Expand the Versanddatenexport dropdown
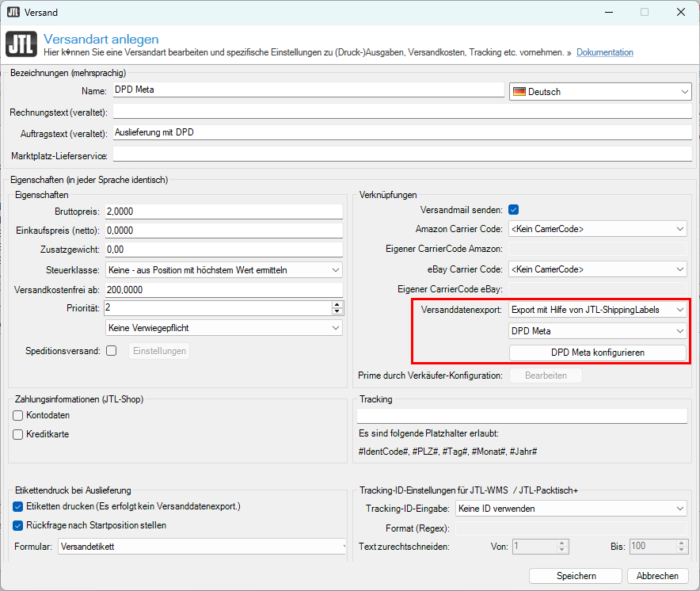This screenshot has width=700, height=591. (x=597, y=310)
